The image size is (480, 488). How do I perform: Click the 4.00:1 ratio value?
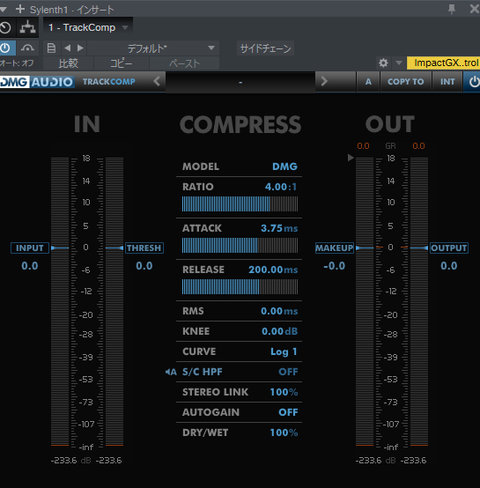[x=281, y=187]
